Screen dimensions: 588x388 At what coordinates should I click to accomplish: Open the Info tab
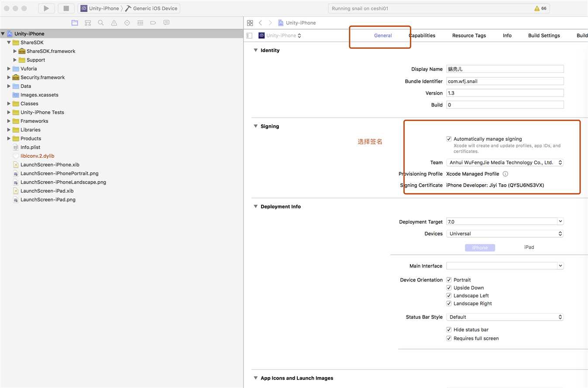coord(507,36)
